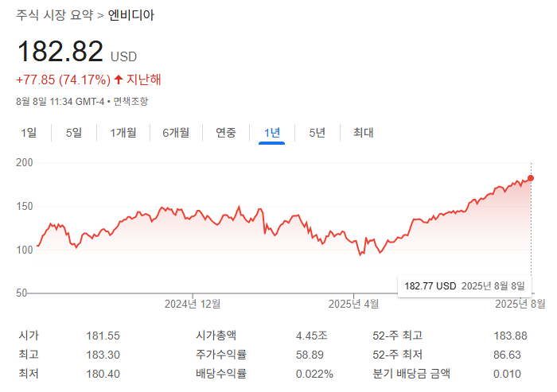
Task: Click the 주가수익률 value 58.89
Action: point(310,355)
